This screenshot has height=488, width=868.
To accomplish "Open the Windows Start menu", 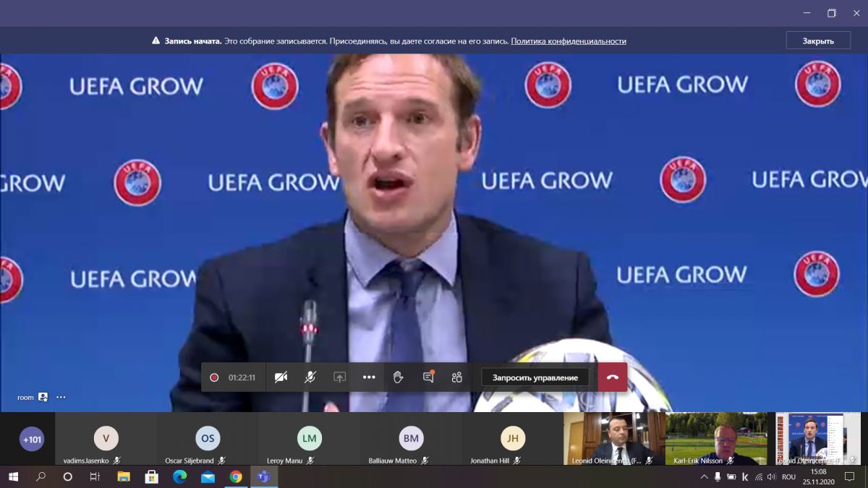I will click(x=13, y=476).
